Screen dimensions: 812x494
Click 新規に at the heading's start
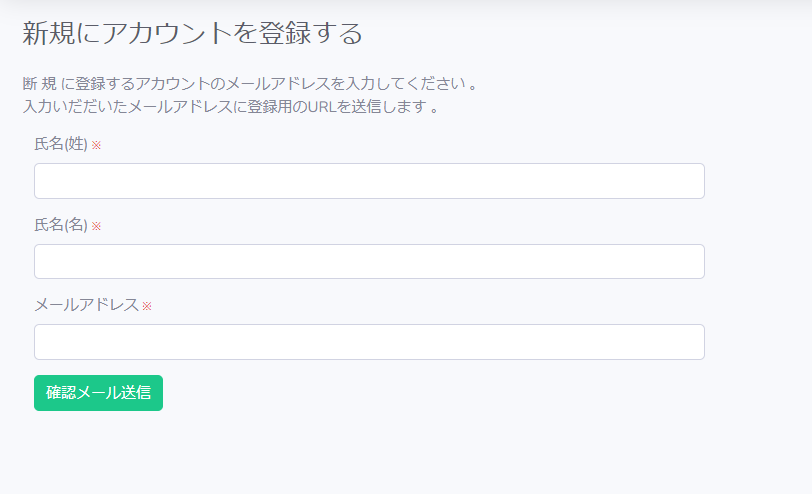[62, 34]
